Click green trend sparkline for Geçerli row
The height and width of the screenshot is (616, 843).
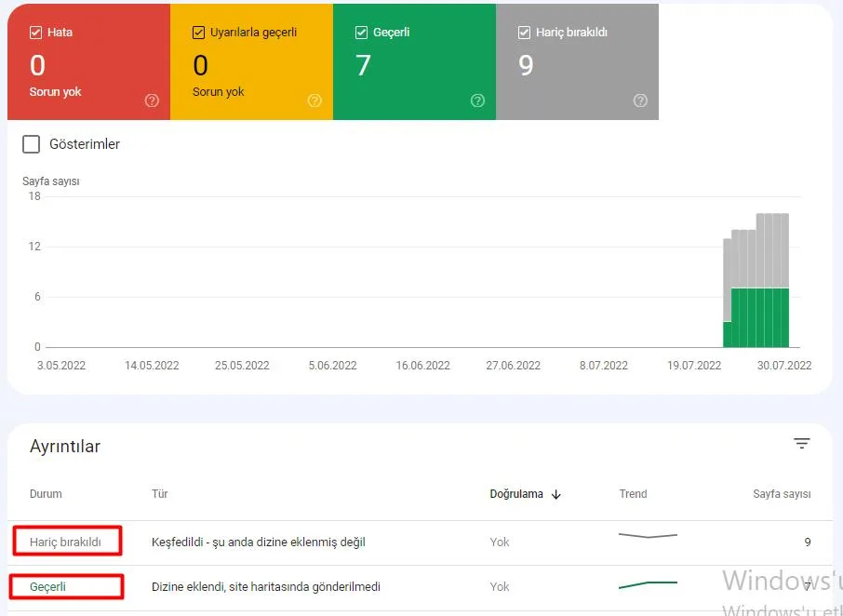[x=648, y=584]
